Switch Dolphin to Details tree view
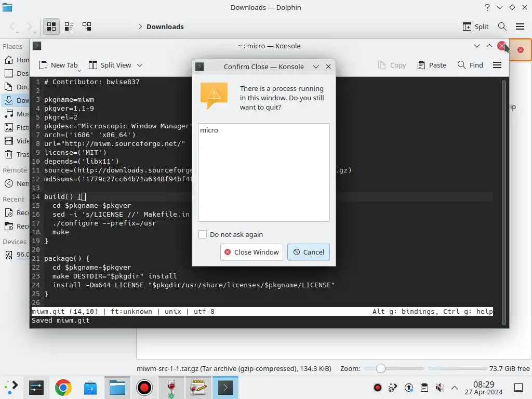Viewport: 532px width, 399px height. [x=87, y=26]
